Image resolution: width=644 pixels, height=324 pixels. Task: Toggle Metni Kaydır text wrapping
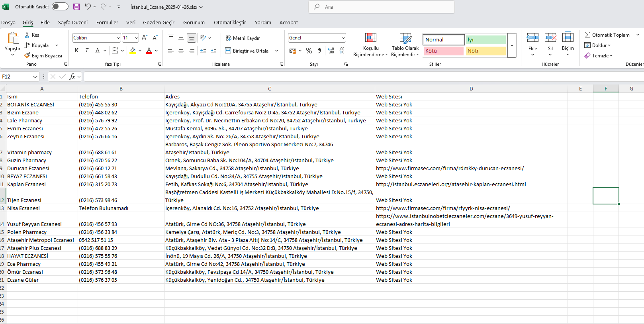pos(243,38)
